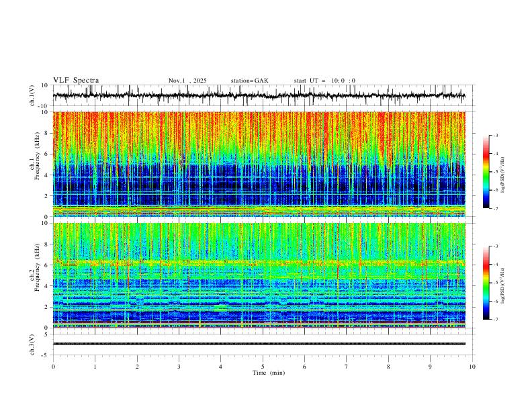Click the "8" tick on the Time axis
532x411 pixels.
388,367
